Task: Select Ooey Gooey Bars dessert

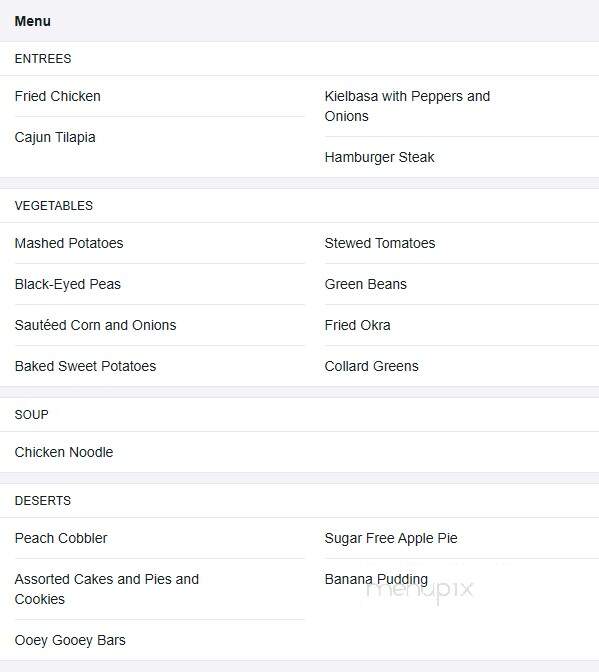Action: point(70,640)
